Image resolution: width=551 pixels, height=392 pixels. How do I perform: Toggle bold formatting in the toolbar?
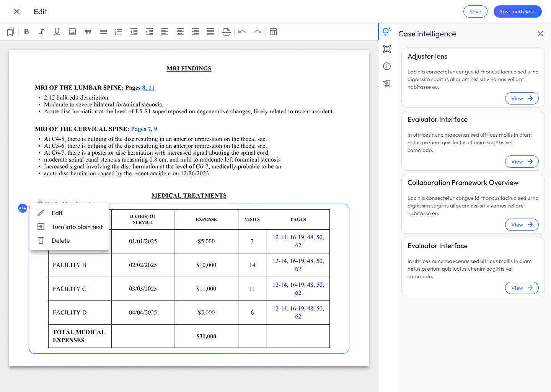pos(26,32)
